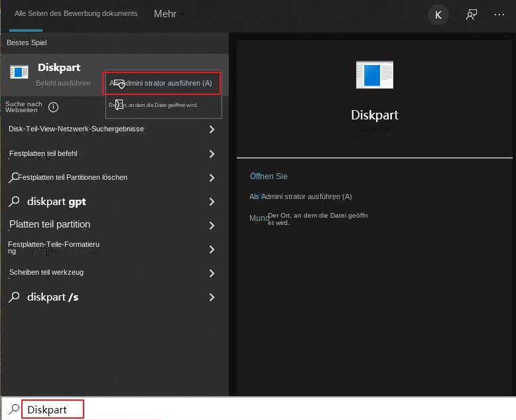516x420 pixels.
Task: Click the Diskpart app icon in best match
Action: (19, 72)
